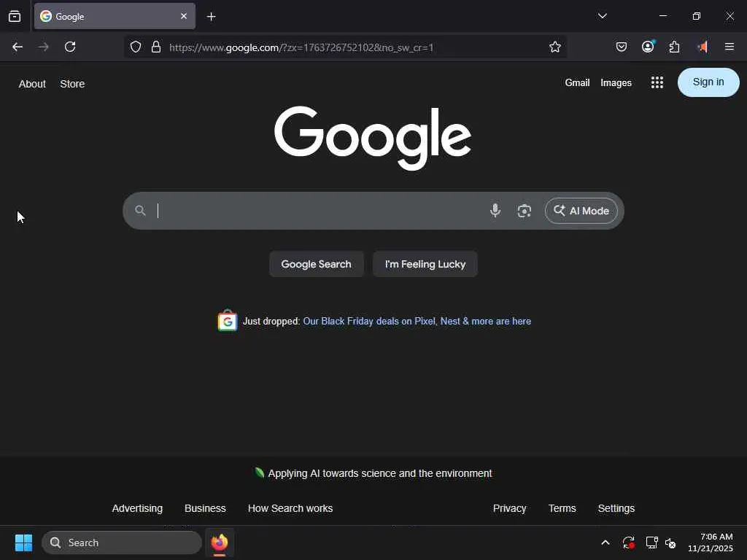Open the Settings footer menu
Viewport: 747px width, 560px height.
point(616,508)
